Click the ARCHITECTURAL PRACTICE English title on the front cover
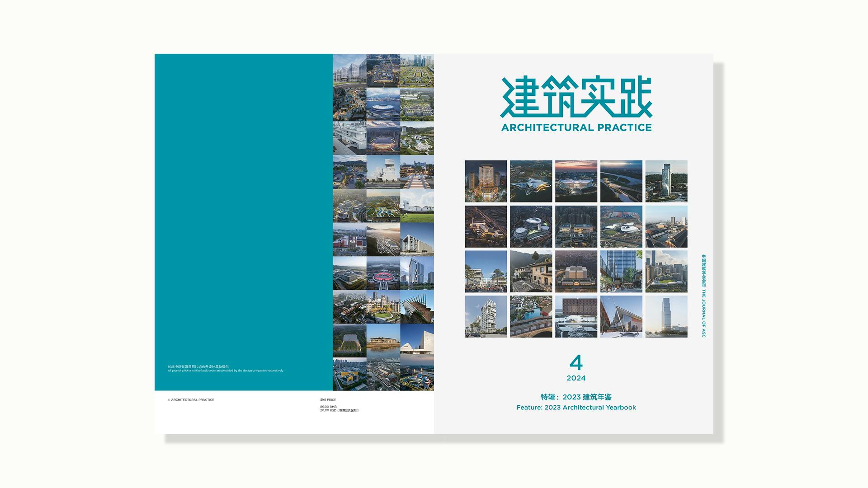The width and height of the screenshot is (868, 488). click(x=576, y=127)
